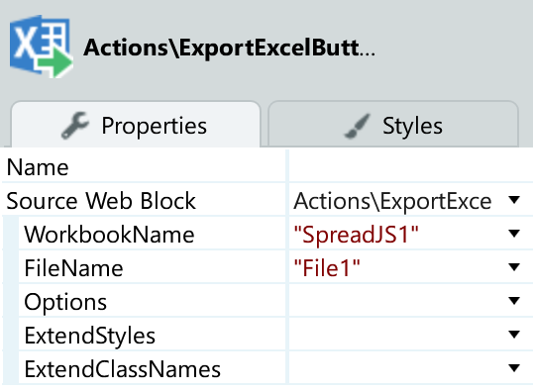533x392 pixels.
Task: Click the empty Name value field
Action: click(x=410, y=166)
